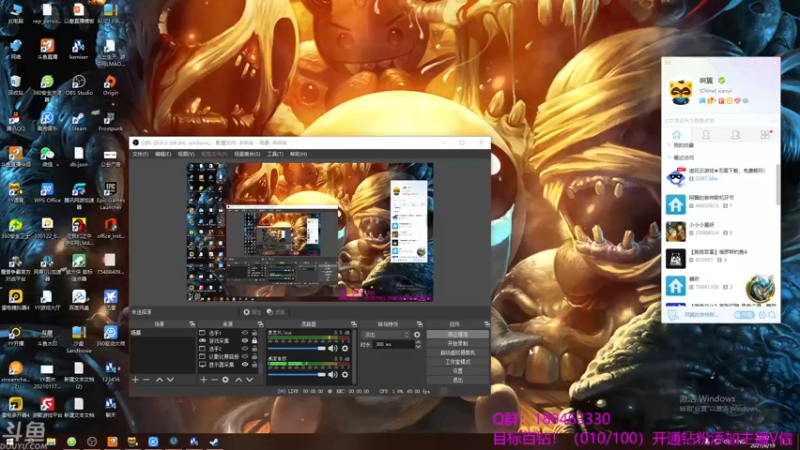Click 设置 button in OBS controls
Viewport: 800px width, 450px height.
[x=458, y=371]
